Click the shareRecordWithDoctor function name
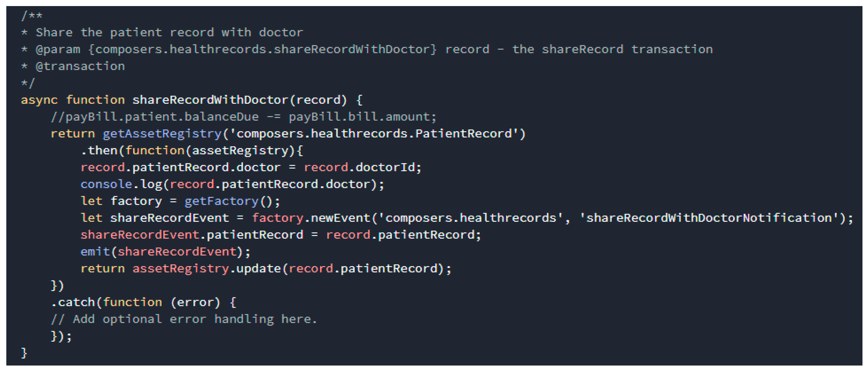 coord(210,100)
